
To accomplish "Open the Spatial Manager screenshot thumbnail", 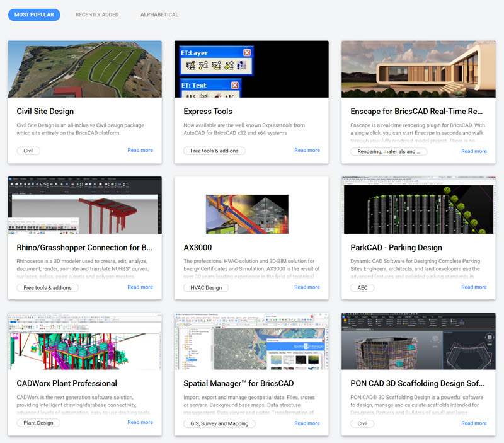I will pyautogui.click(x=251, y=340).
